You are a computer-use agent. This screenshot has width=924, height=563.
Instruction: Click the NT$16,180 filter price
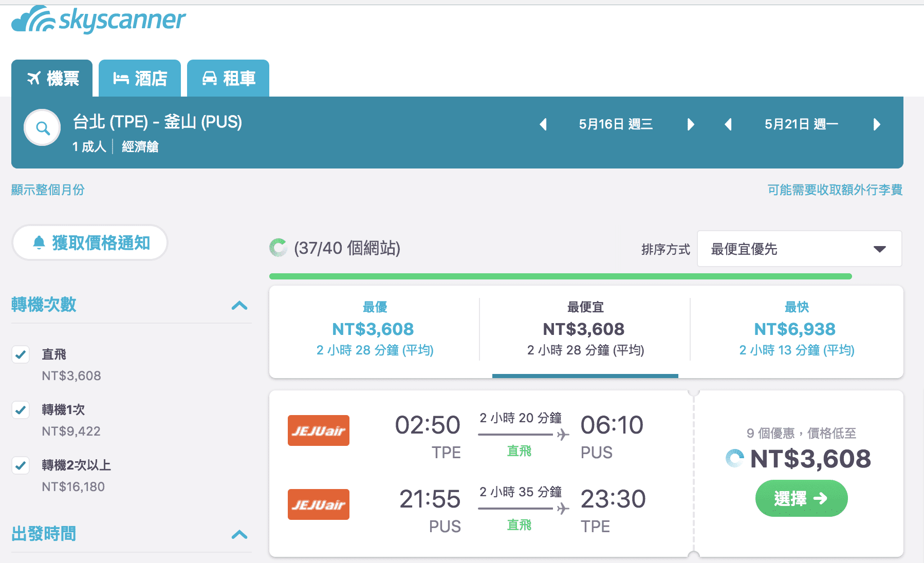coord(73,487)
